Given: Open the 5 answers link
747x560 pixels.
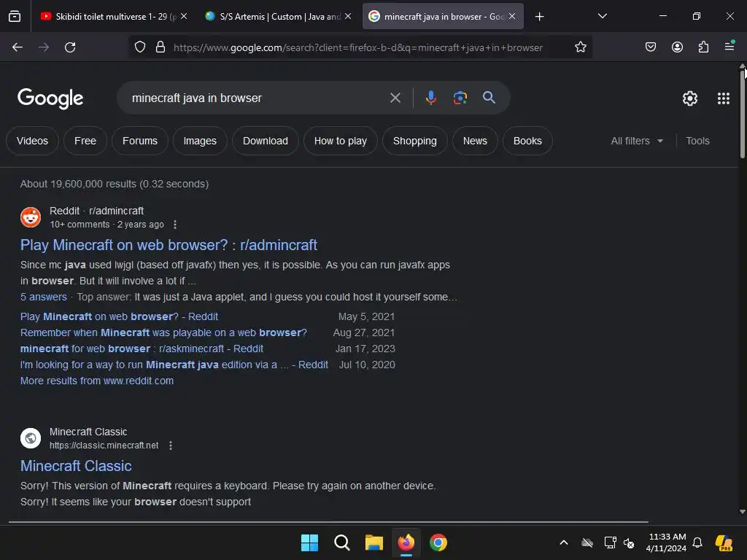Looking at the screenshot, I should tap(43, 297).
